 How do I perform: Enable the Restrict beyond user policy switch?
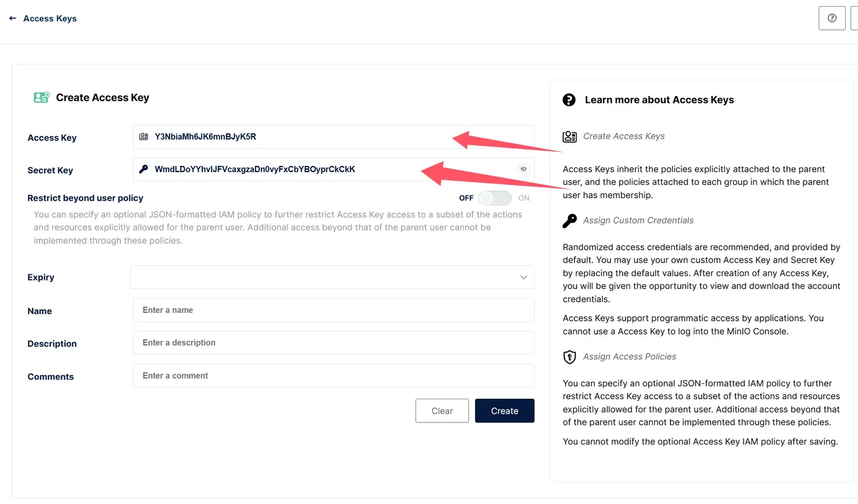(x=495, y=198)
